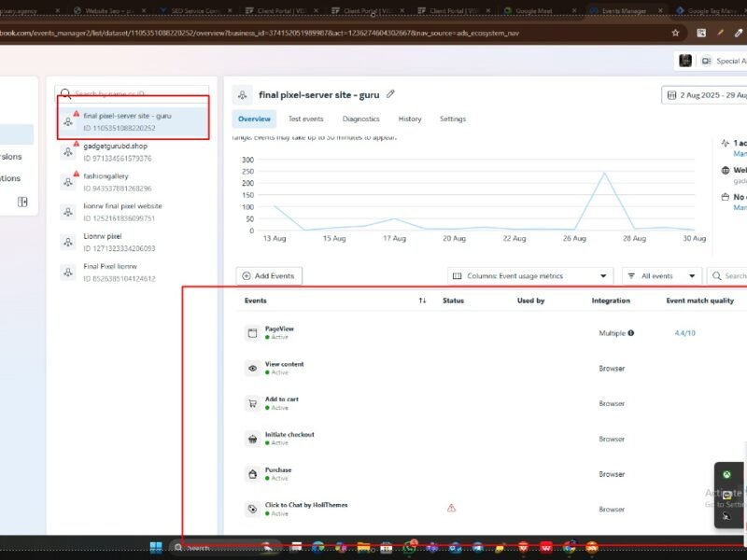Select the gadgetgurubd.shop dataset
Viewport: 747px width, 560px height.
point(115,147)
